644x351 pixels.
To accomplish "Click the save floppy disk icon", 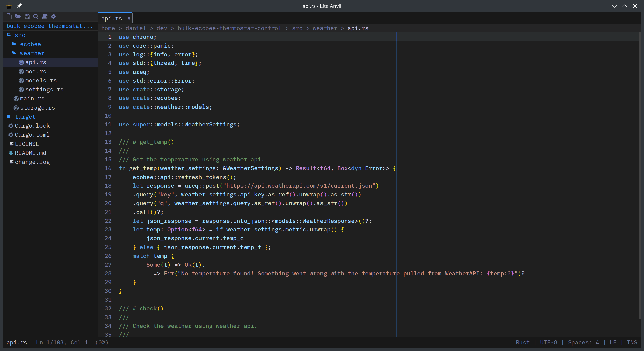I will pos(27,17).
